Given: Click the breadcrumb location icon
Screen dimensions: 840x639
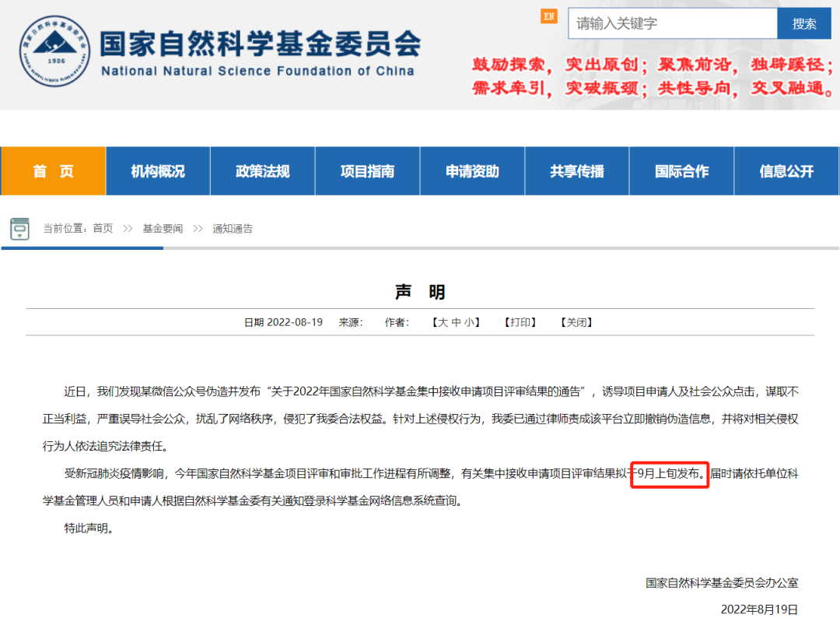Looking at the screenshot, I should (x=19, y=229).
